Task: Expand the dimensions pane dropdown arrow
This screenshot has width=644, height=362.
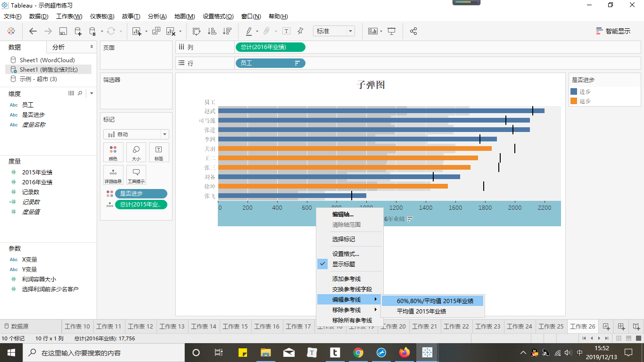Action: point(91,93)
